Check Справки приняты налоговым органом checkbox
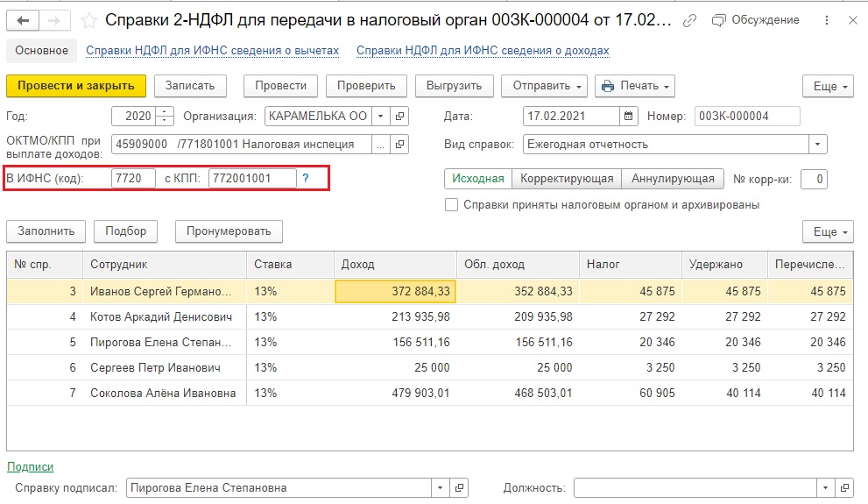868x504 pixels. tap(452, 205)
